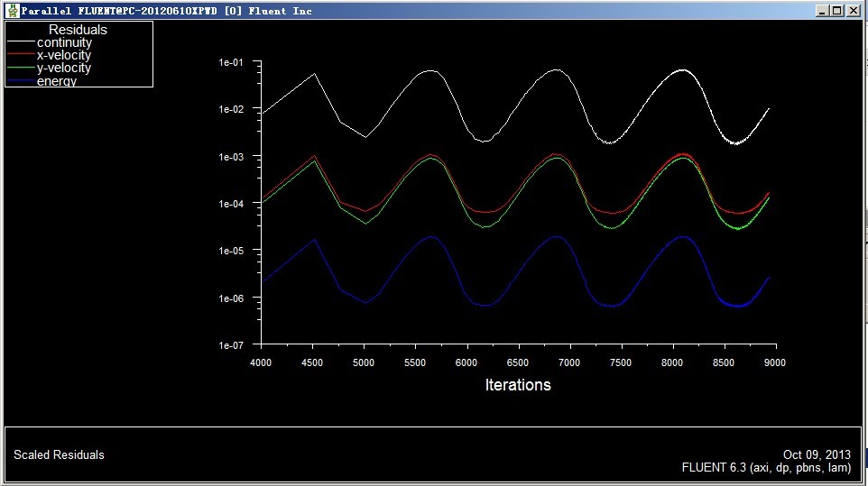Click the FLUENT 6.3 version text
Image resolution: width=868 pixels, height=486 pixels.
pos(766,468)
